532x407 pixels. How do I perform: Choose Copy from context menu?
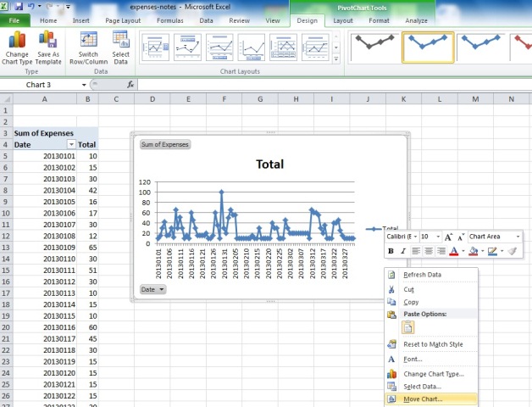[x=431, y=302]
